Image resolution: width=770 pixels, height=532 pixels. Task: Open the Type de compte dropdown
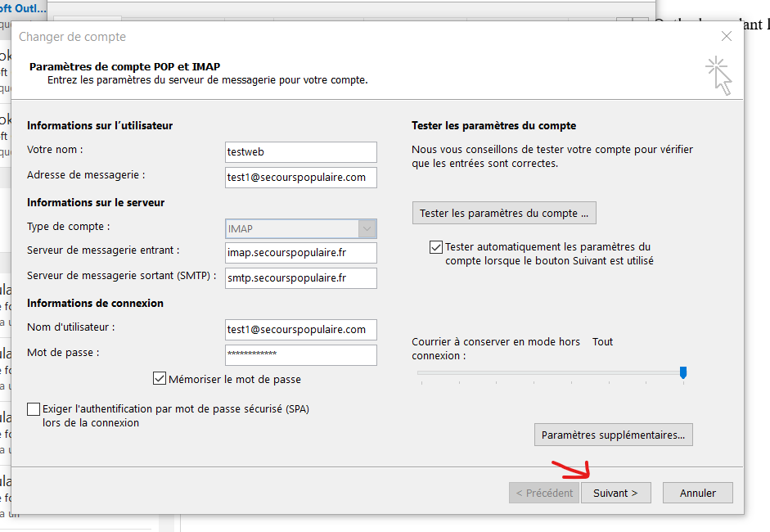[367, 228]
